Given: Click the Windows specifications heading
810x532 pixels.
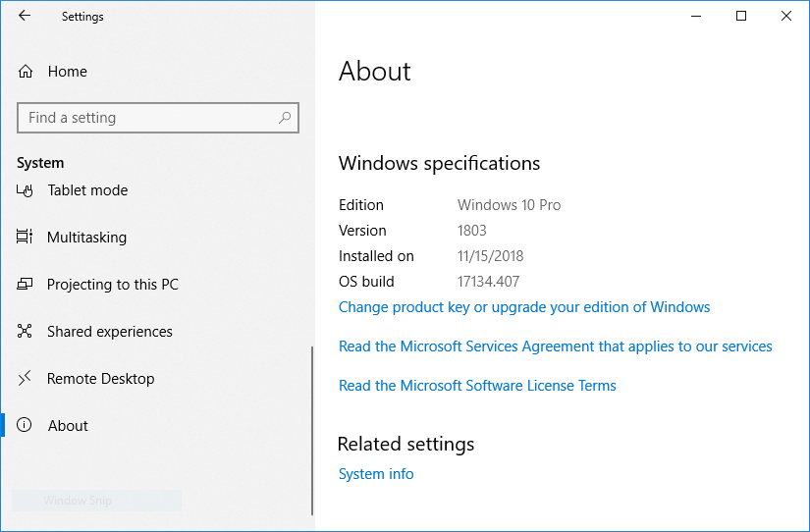Looking at the screenshot, I should 439,163.
